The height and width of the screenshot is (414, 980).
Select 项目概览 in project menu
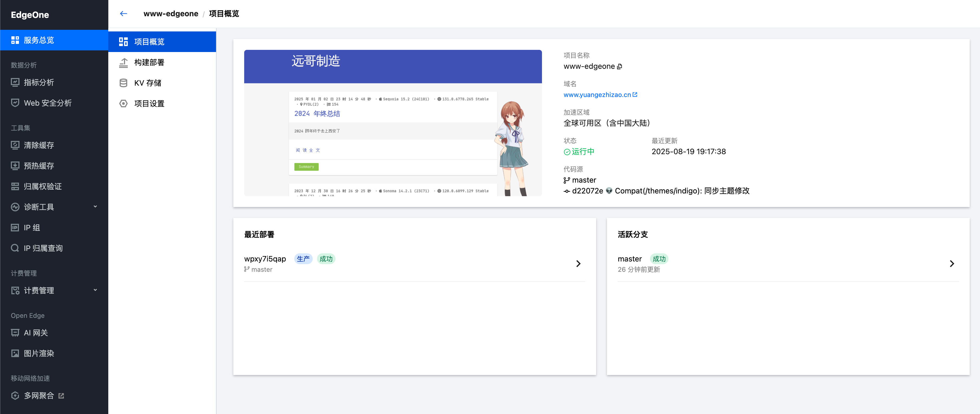pyautogui.click(x=149, y=42)
